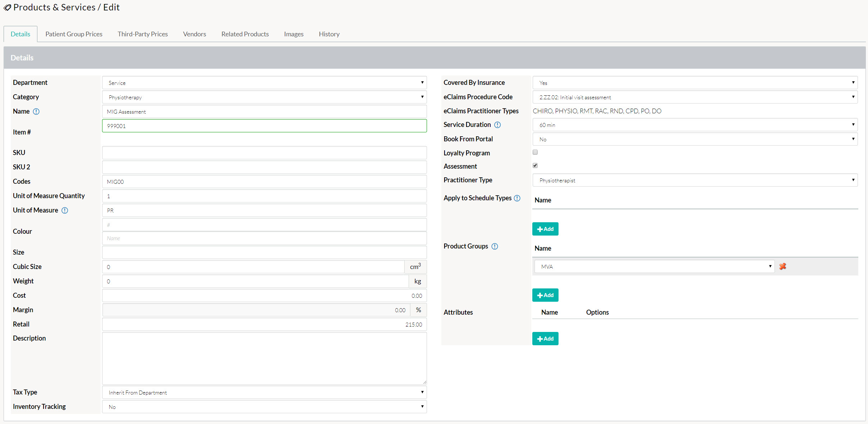
Task: Click inside the Description text area
Action: [x=264, y=358]
